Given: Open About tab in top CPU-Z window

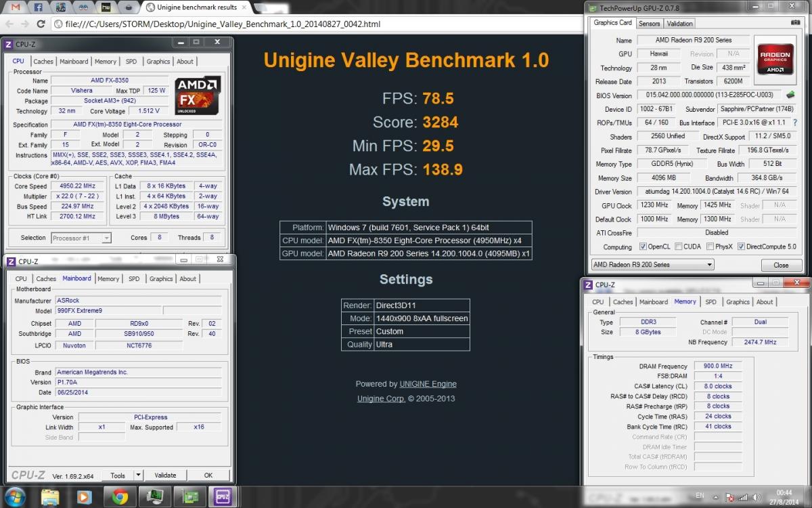Looking at the screenshot, I should [x=185, y=61].
